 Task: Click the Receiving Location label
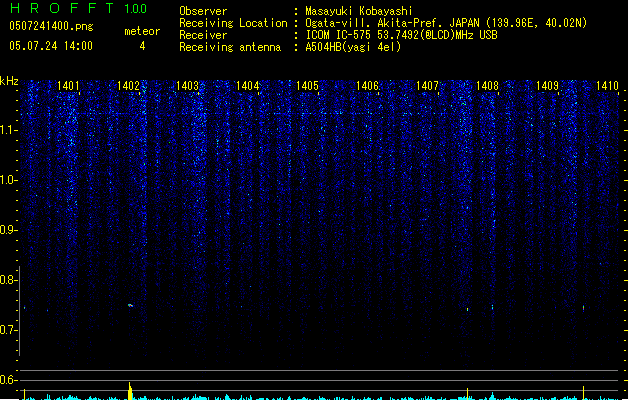coord(233,23)
